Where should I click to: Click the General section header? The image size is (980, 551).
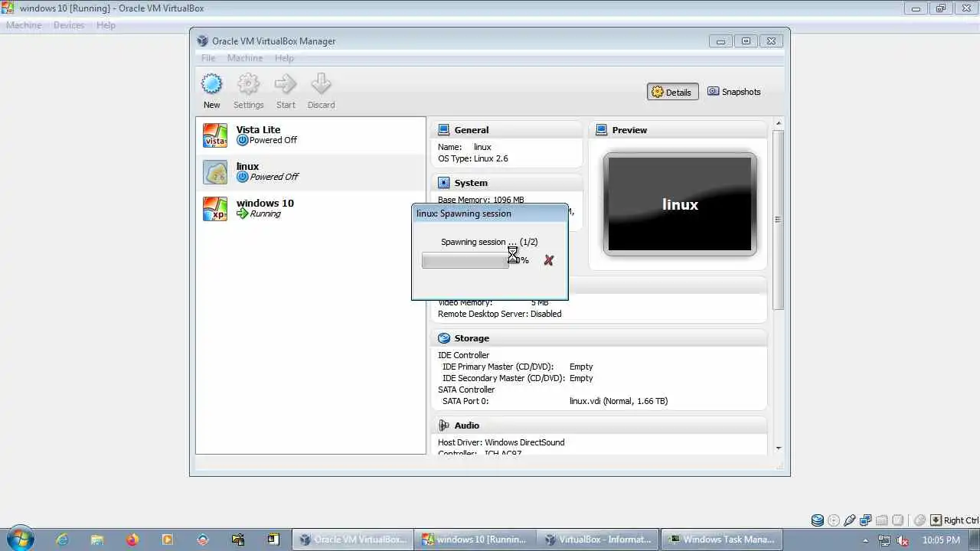tap(507, 130)
